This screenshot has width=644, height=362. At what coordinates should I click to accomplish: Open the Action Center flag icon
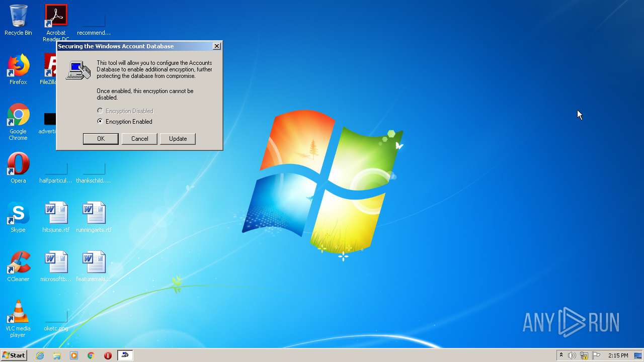coord(596,355)
